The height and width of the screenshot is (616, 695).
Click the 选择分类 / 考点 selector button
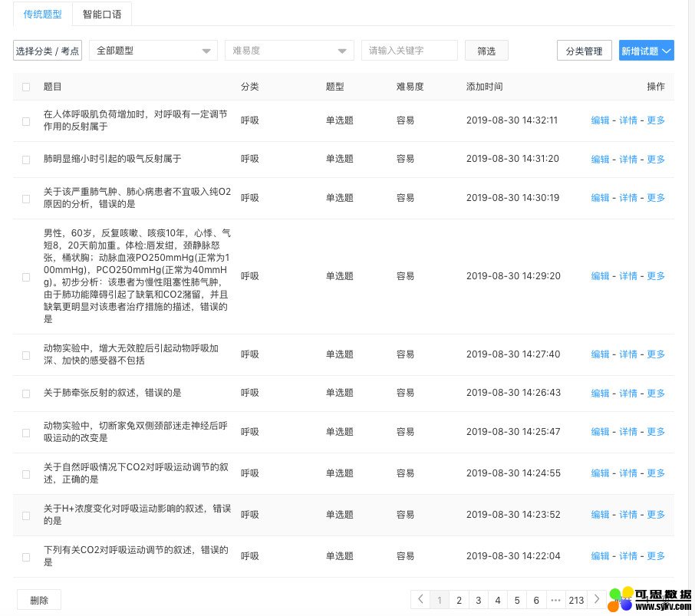[48, 51]
